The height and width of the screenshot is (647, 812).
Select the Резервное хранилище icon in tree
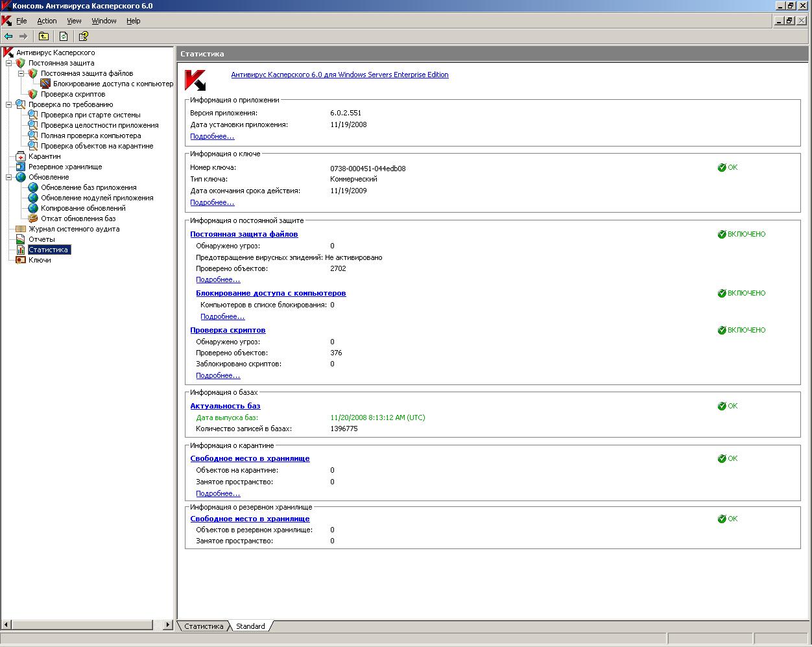click(21, 167)
